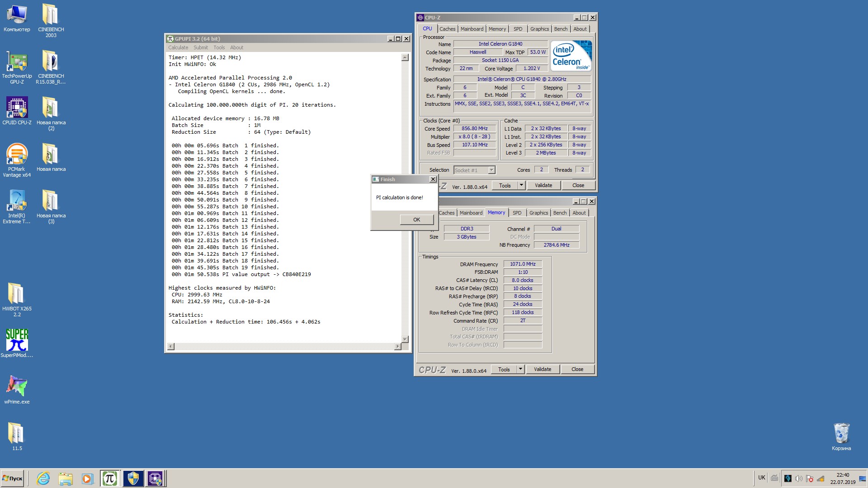Viewport: 868px width, 488px height.
Task: Click the Пуск start button
Action: (13, 478)
